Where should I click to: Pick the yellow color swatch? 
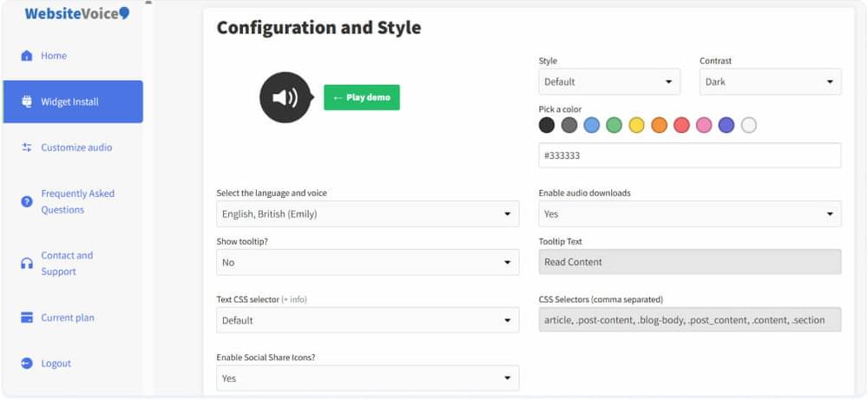pyautogui.click(x=636, y=126)
